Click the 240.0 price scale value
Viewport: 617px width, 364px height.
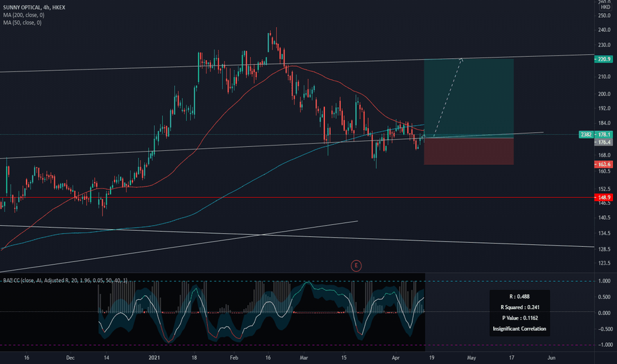(604, 30)
